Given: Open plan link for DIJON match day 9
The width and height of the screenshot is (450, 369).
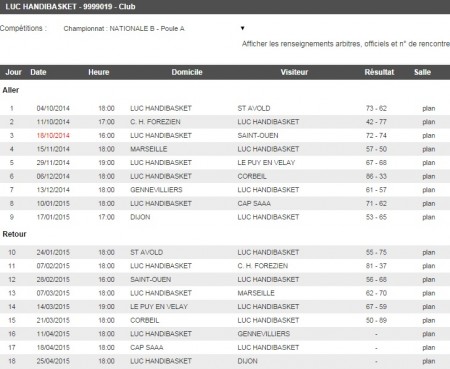Looking at the screenshot, I should pyautogui.click(x=429, y=217).
